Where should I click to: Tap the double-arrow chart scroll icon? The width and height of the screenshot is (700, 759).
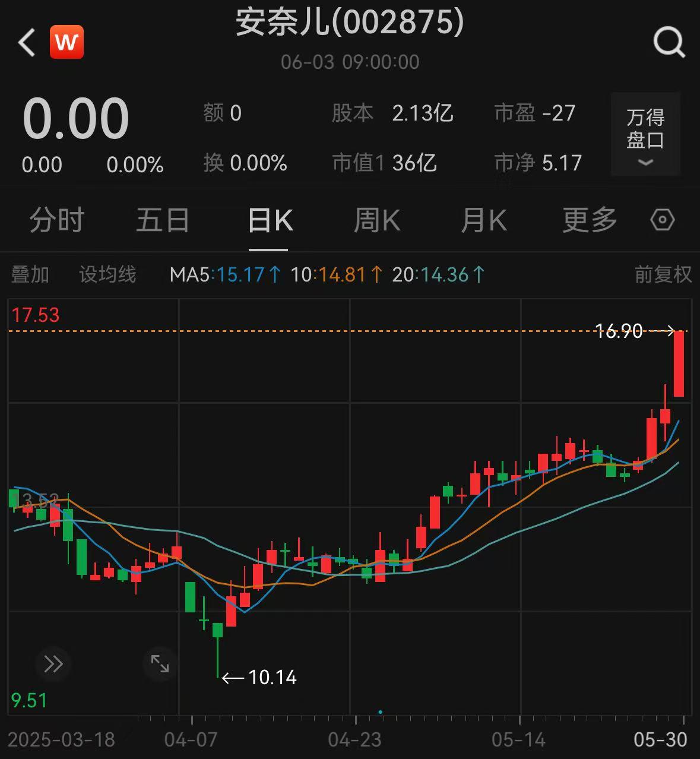(x=53, y=663)
